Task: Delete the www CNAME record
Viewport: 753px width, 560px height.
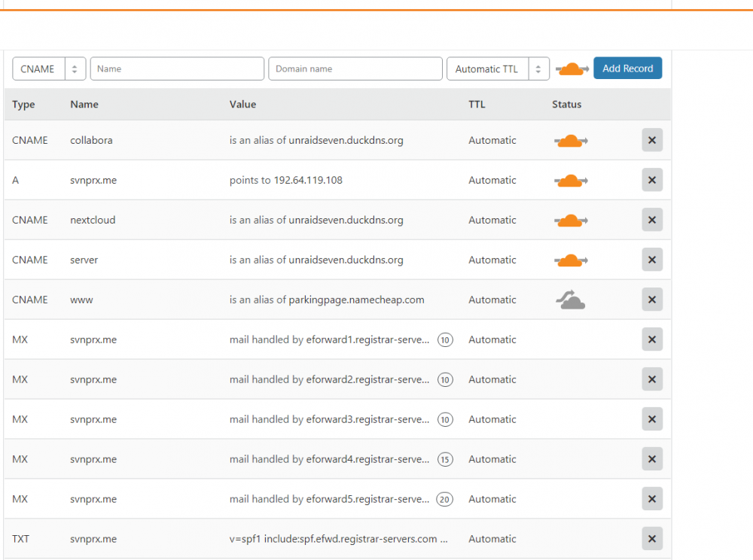Action: 652,300
